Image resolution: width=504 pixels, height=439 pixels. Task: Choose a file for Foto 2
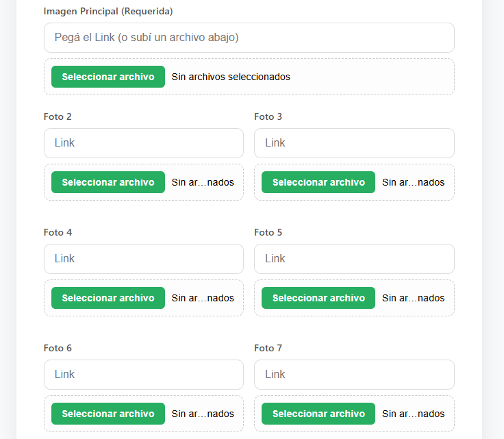(x=108, y=182)
